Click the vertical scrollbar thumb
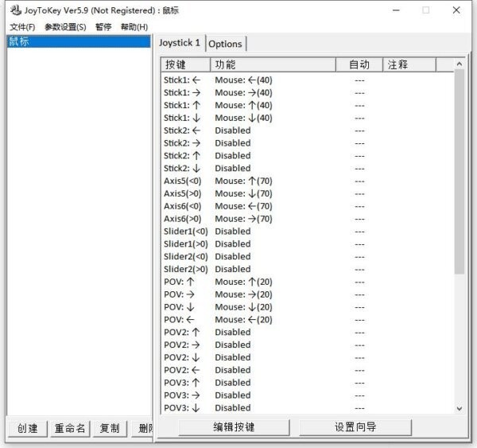The width and height of the screenshot is (477, 448). (x=460, y=172)
